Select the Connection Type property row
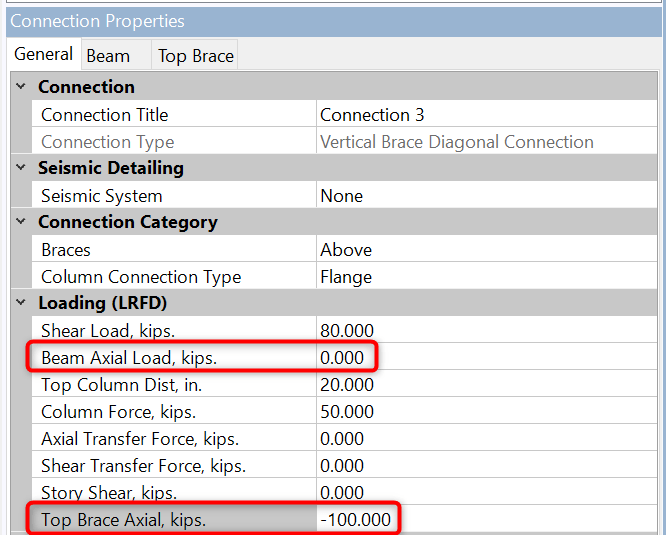The height and width of the screenshot is (535, 666). pyautogui.click(x=107, y=142)
